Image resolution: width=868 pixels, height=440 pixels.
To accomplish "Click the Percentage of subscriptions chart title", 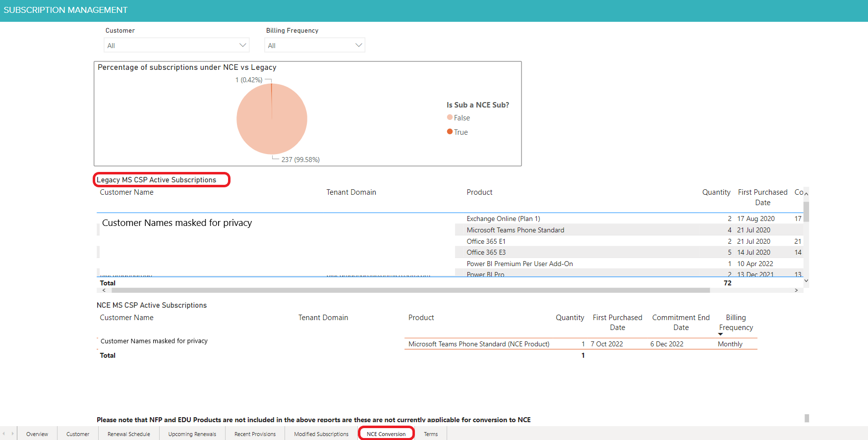I will pyautogui.click(x=187, y=67).
